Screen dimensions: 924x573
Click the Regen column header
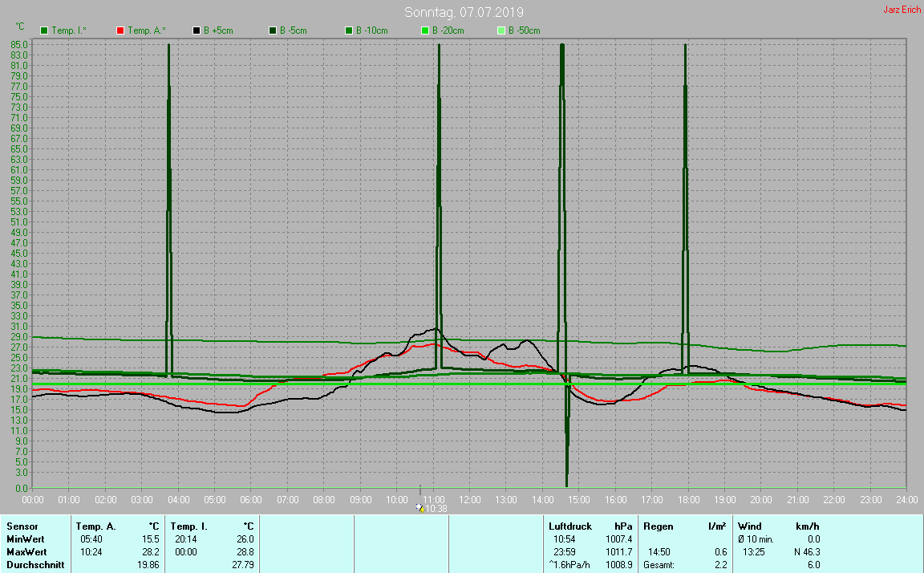(658, 526)
